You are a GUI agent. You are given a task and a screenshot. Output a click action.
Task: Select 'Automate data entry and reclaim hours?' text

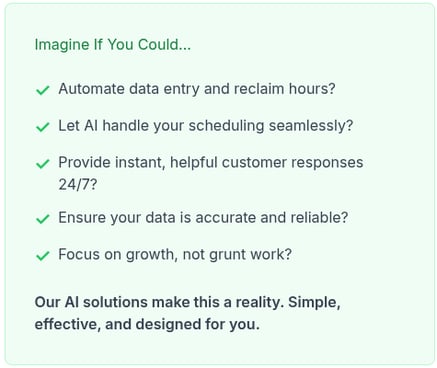197,89
